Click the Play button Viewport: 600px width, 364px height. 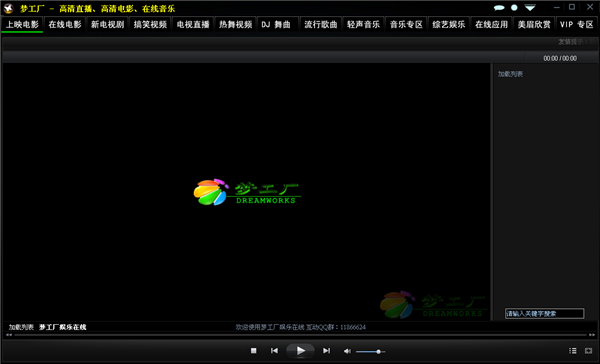pyautogui.click(x=300, y=351)
